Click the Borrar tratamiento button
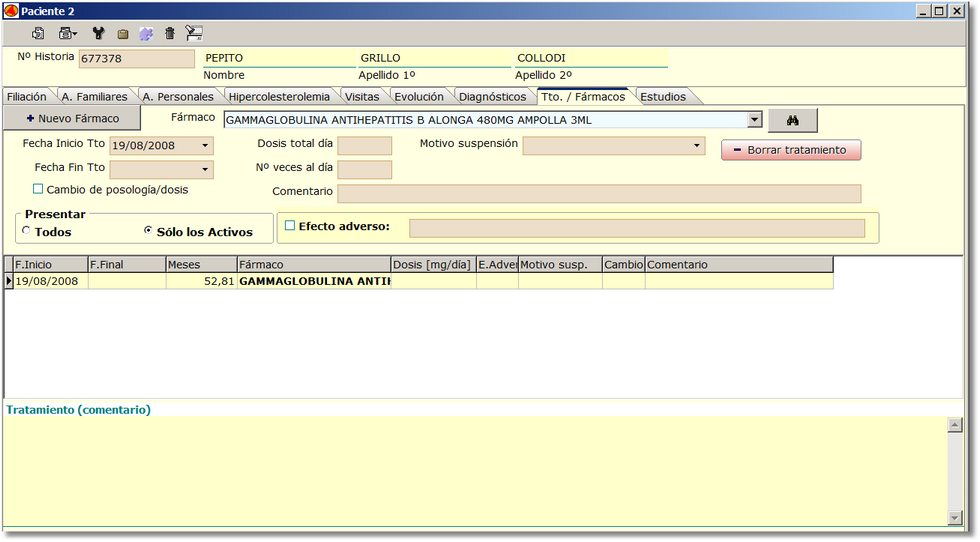980x542 pixels. click(791, 150)
